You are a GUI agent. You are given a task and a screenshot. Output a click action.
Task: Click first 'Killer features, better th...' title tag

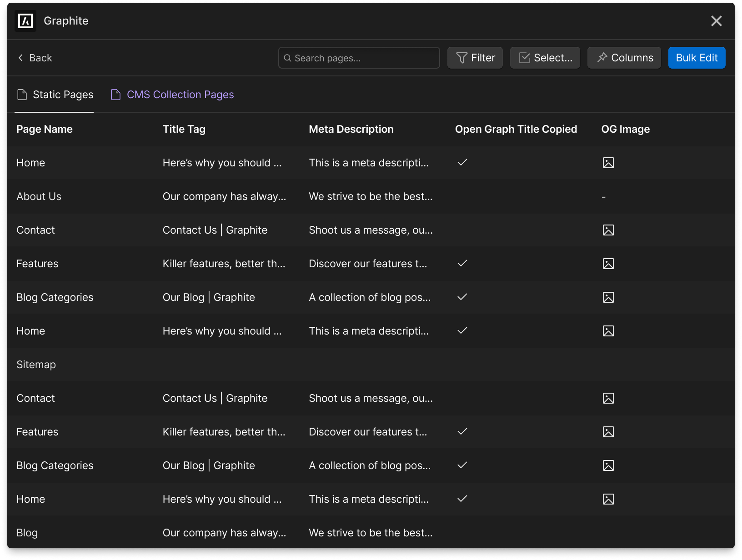pos(224,264)
